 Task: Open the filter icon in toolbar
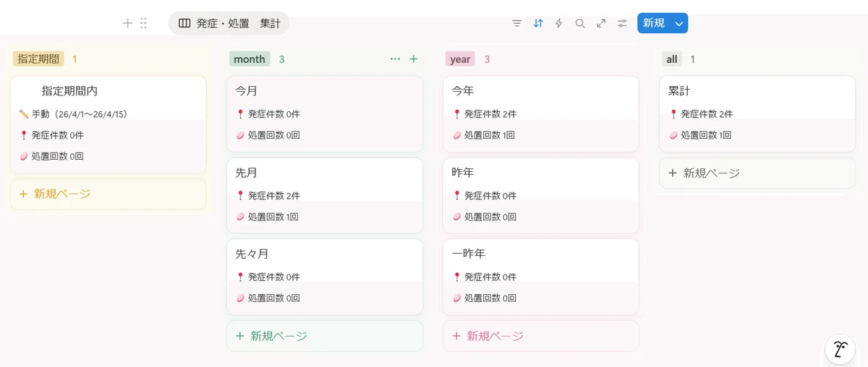pos(516,23)
